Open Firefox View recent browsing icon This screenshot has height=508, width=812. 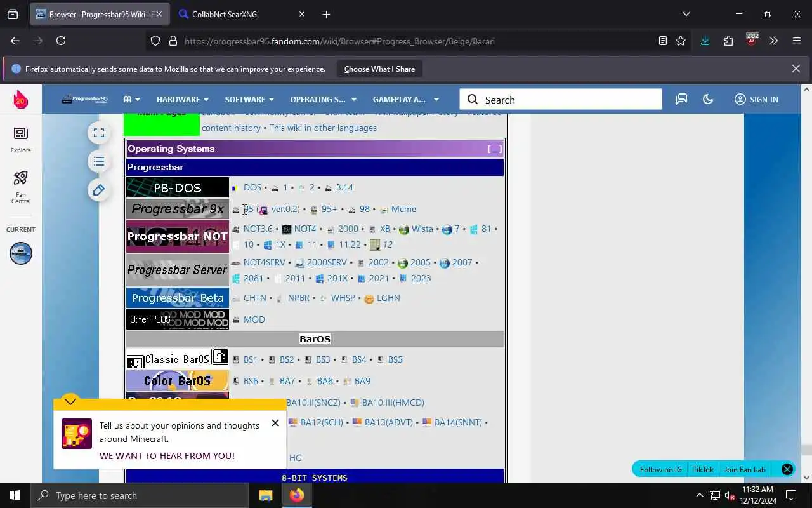click(x=13, y=14)
